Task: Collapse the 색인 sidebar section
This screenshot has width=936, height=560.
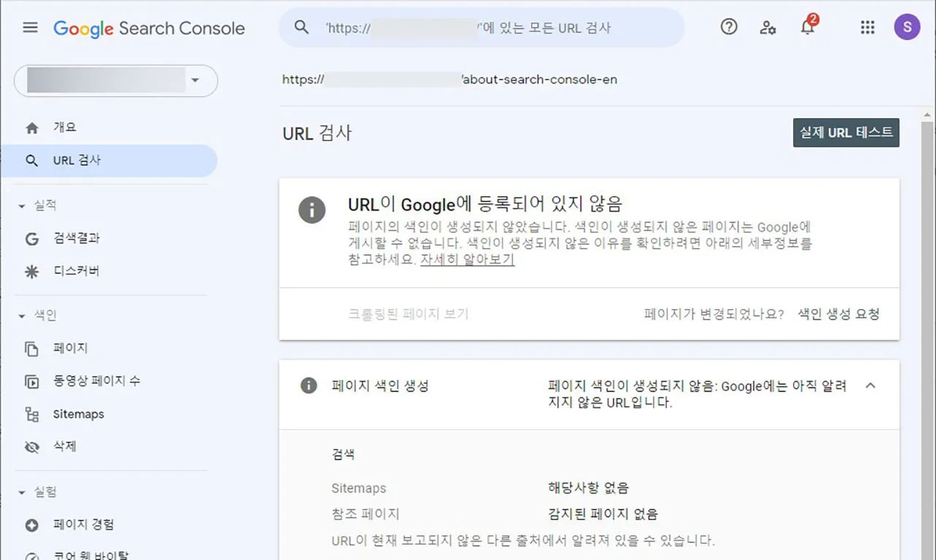Action: tap(21, 316)
